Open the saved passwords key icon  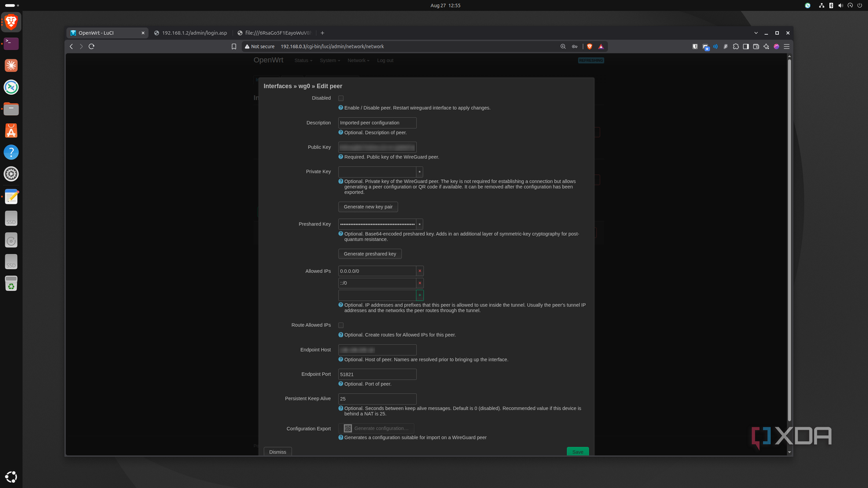coord(575,46)
